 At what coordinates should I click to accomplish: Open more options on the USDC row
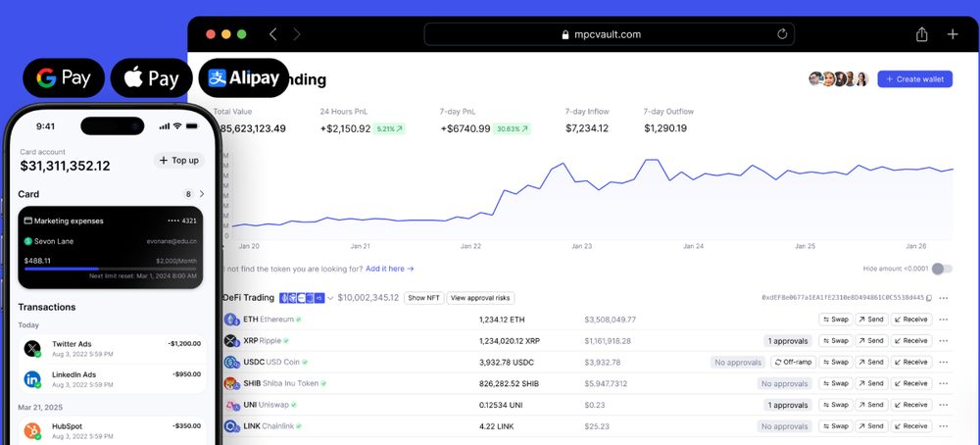point(944,362)
